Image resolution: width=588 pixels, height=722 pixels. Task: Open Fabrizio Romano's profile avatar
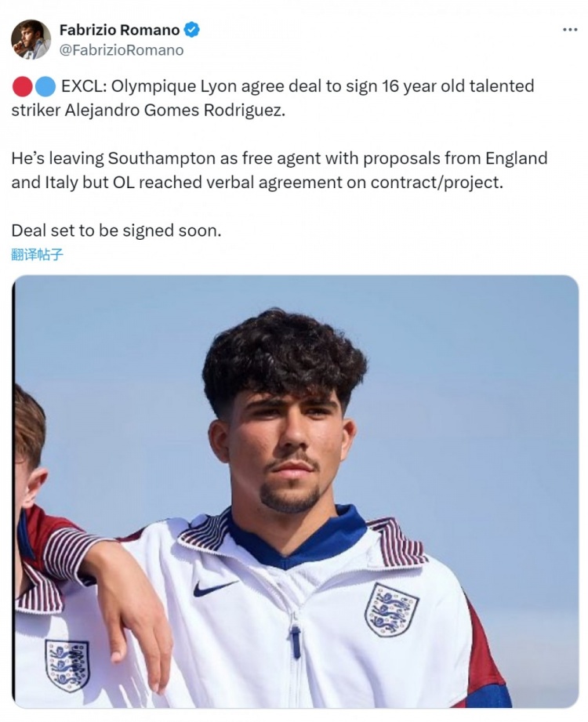pos(31,39)
